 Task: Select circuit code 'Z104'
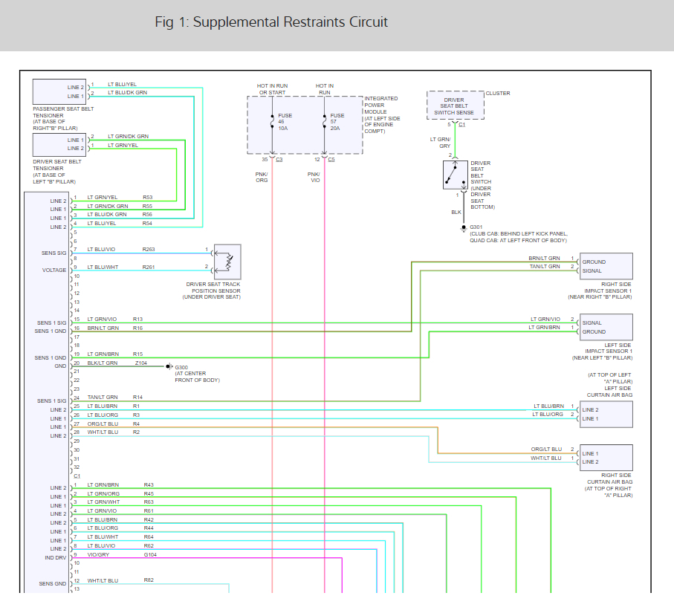[141, 363]
